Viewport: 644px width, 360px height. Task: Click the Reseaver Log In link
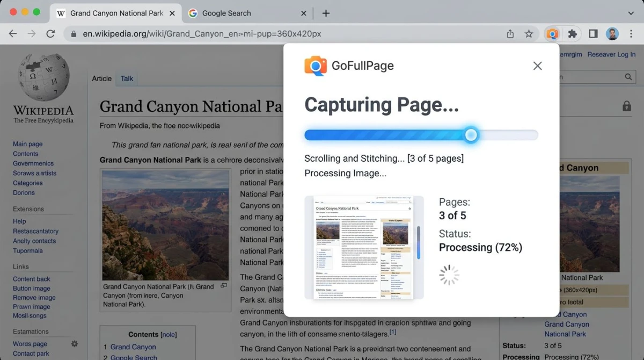[x=611, y=54]
